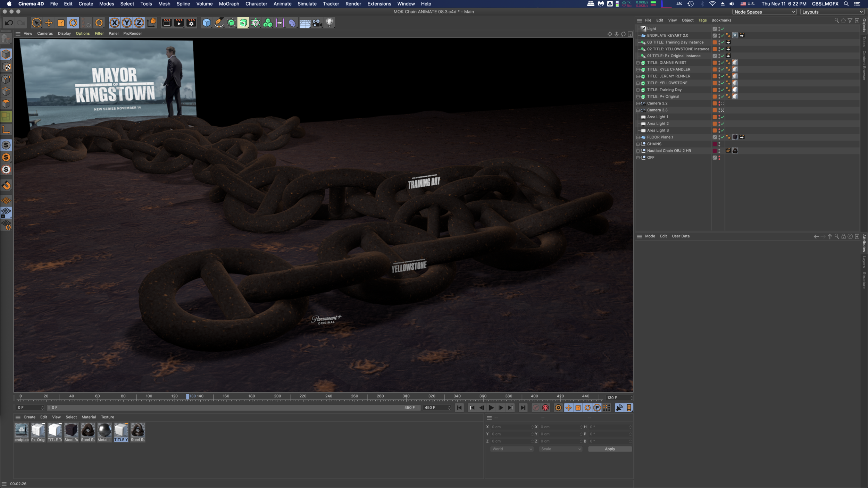
Task: Open Mode in Attribute Manager
Action: click(650, 236)
